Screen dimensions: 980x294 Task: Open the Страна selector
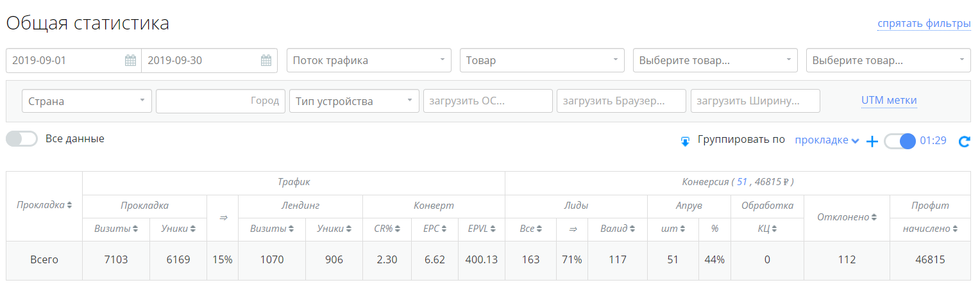87,101
